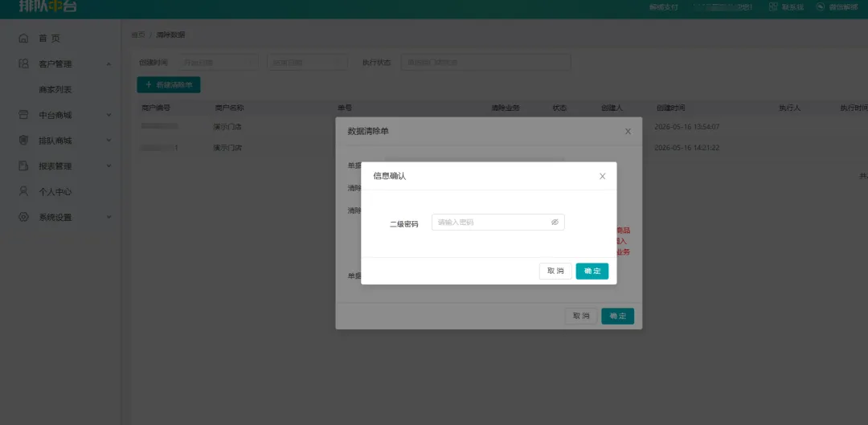Image resolution: width=868 pixels, height=425 pixels.
Task: Go to 首页 in sidebar
Action: click(x=49, y=39)
